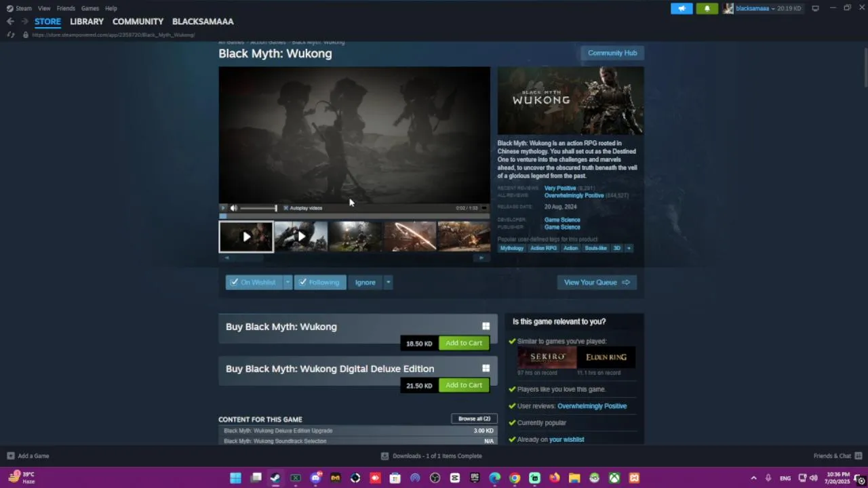Open the your wishlist link
The width and height of the screenshot is (868, 488).
click(x=566, y=440)
